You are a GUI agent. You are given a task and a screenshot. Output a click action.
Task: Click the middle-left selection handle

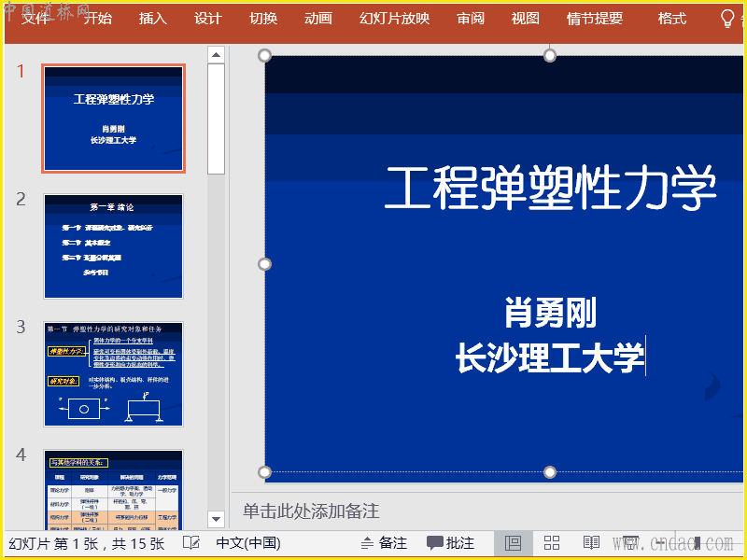(264, 264)
